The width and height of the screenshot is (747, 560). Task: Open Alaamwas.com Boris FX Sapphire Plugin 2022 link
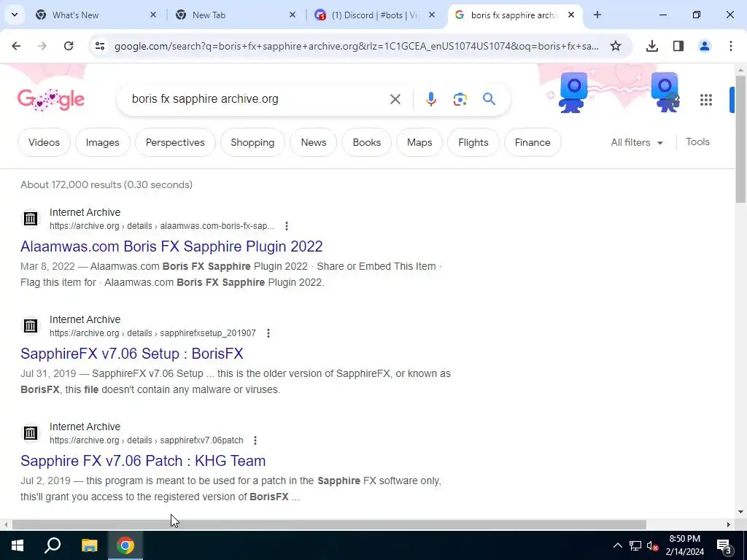click(x=171, y=246)
